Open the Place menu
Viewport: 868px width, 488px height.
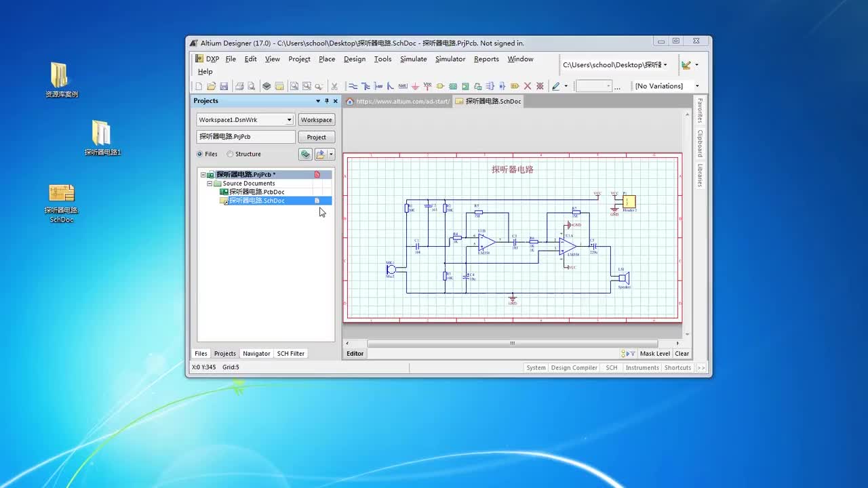(x=327, y=59)
